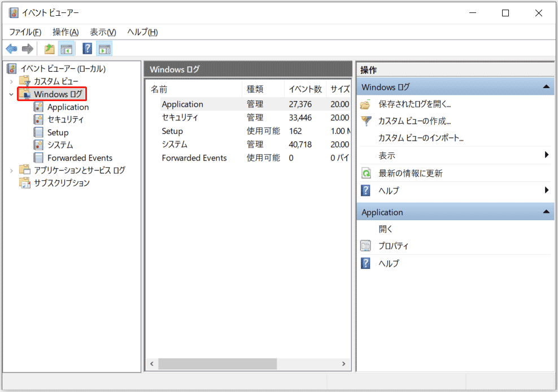Click the Help question-mark toolbar icon
Screen dimensions: 558x392
[x=87, y=49]
